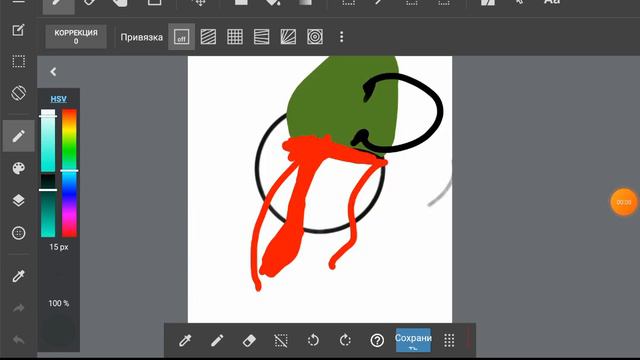The image size is (640, 360).
Task: Select the highlighted brush tool in left sidebar
Action: [x=18, y=136]
